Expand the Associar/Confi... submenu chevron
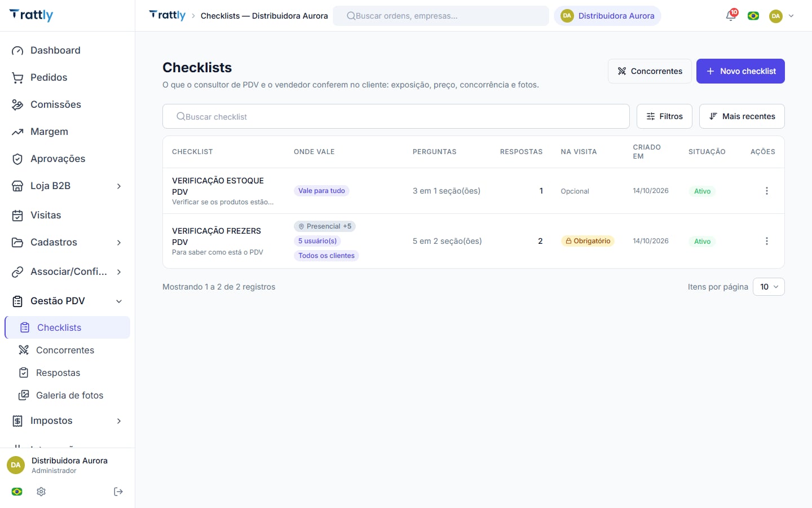The height and width of the screenshot is (508, 812). [119, 272]
